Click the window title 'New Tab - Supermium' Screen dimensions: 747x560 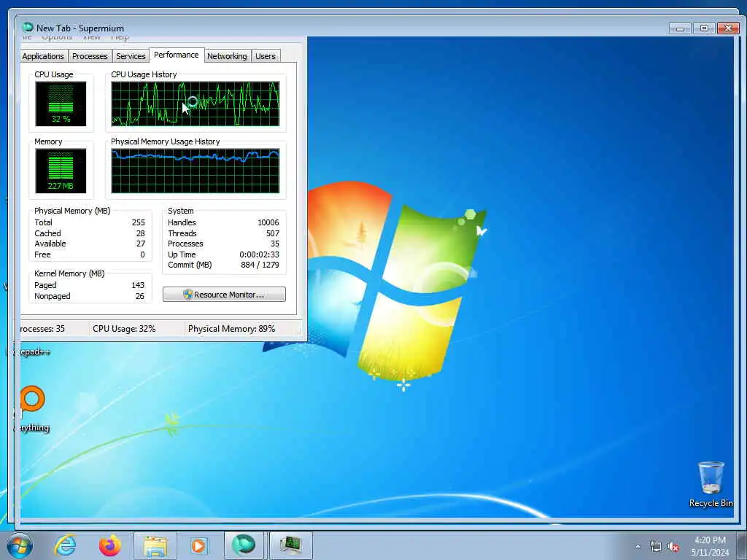pyautogui.click(x=80, y=28)
